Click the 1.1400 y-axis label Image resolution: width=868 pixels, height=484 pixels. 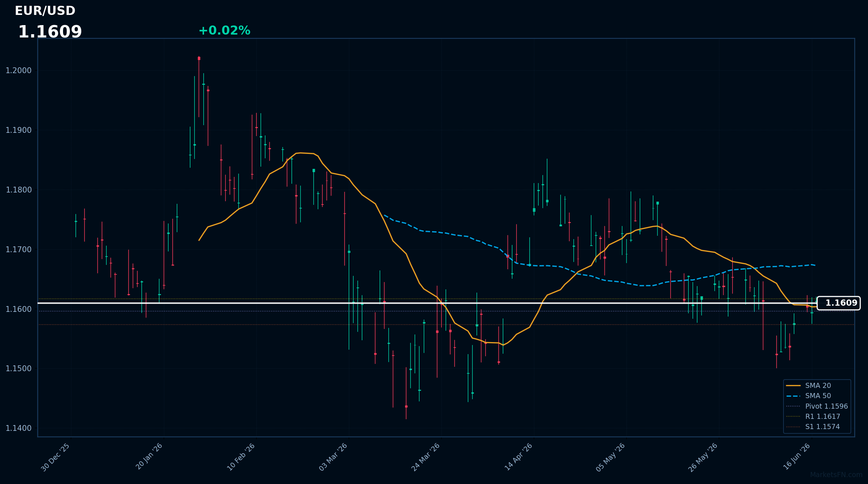pos(19,428)
